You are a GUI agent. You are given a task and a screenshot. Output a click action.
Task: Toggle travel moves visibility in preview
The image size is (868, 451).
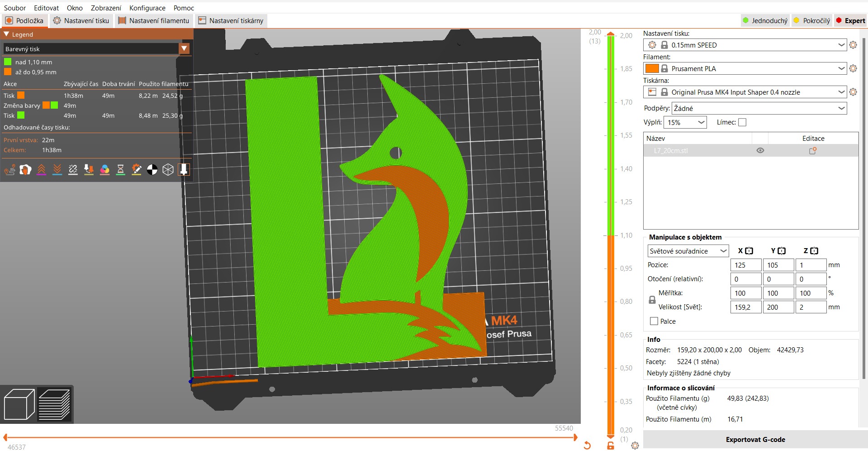9,170
